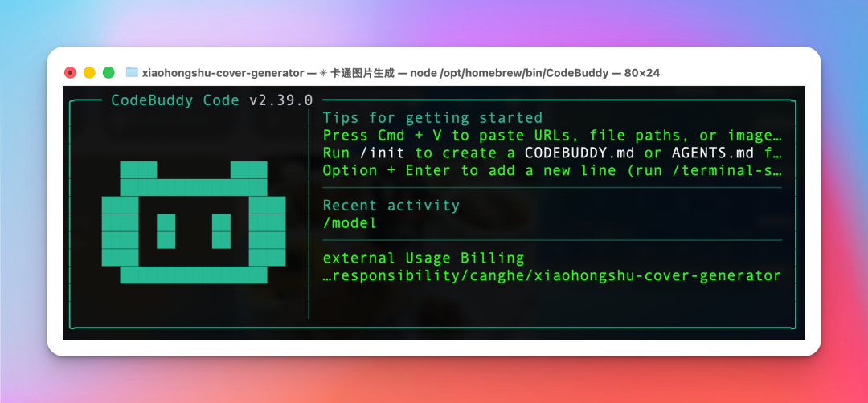Viewport: 868px width, 403px height.
Task: Click the 'Run /init to create a CODEBUDDY.md' line
Action: coord(552,153)
